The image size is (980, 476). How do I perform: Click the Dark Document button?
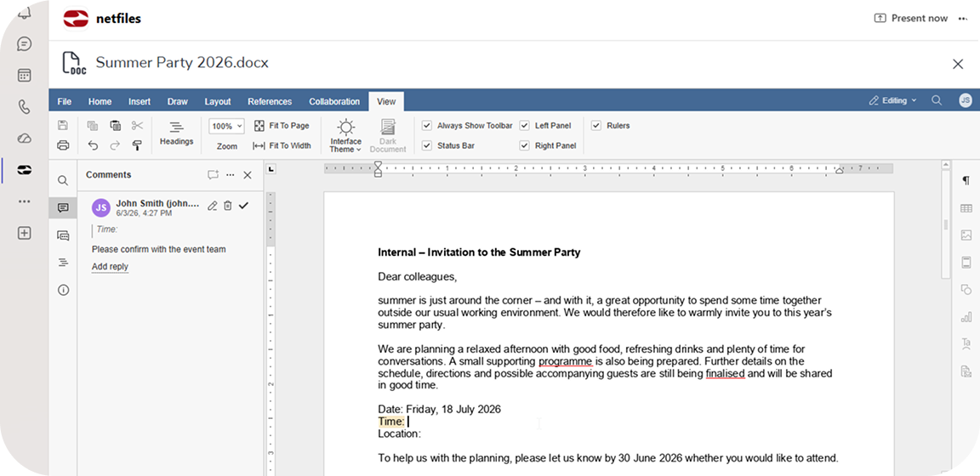[x=388, y=136]
